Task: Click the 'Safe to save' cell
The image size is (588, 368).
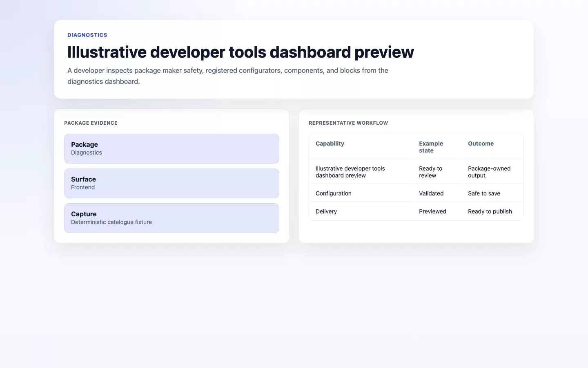Action: 484,193
